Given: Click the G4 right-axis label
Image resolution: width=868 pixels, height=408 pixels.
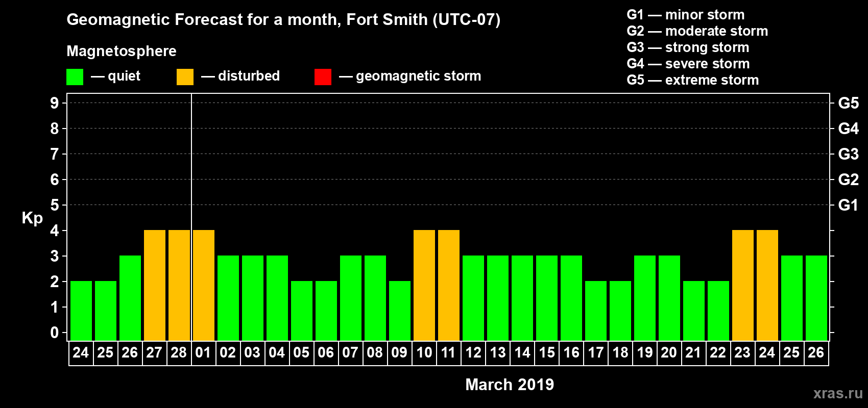Looking at the screenshot, I should tap(848, 129).
